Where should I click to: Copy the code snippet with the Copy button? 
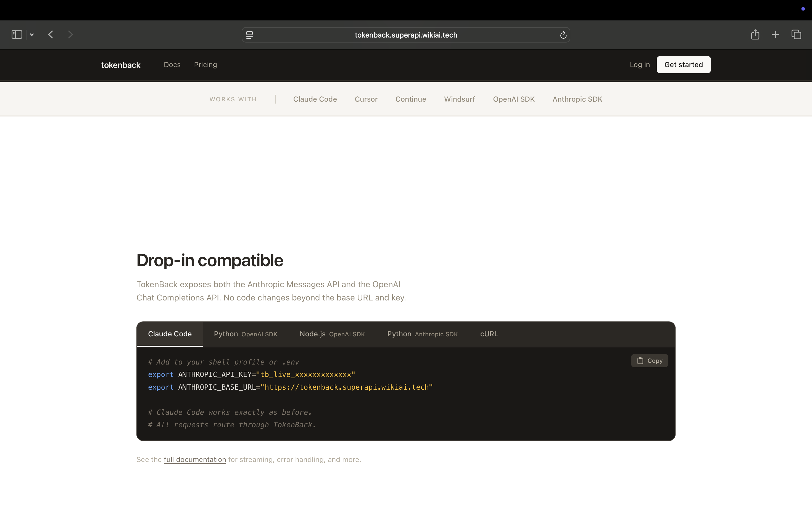click(x=649, y=361)
